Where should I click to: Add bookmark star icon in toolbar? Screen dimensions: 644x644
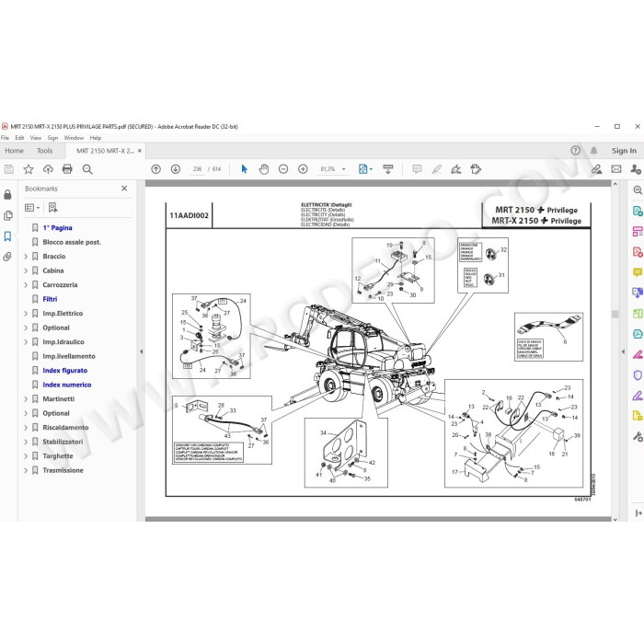coord(29,169)
